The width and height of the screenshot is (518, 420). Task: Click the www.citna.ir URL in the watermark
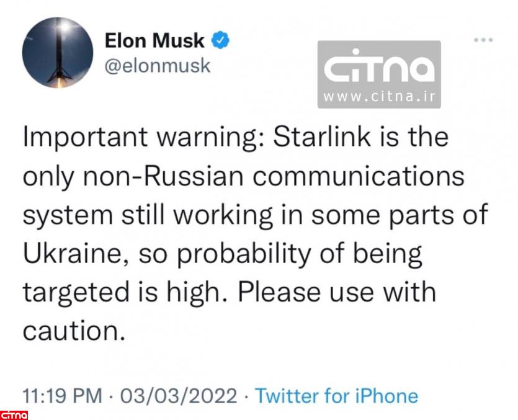(379, 98)
